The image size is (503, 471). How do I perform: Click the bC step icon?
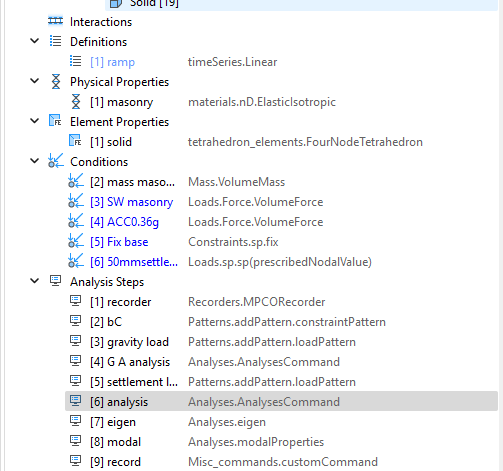[x=75, y=321]
